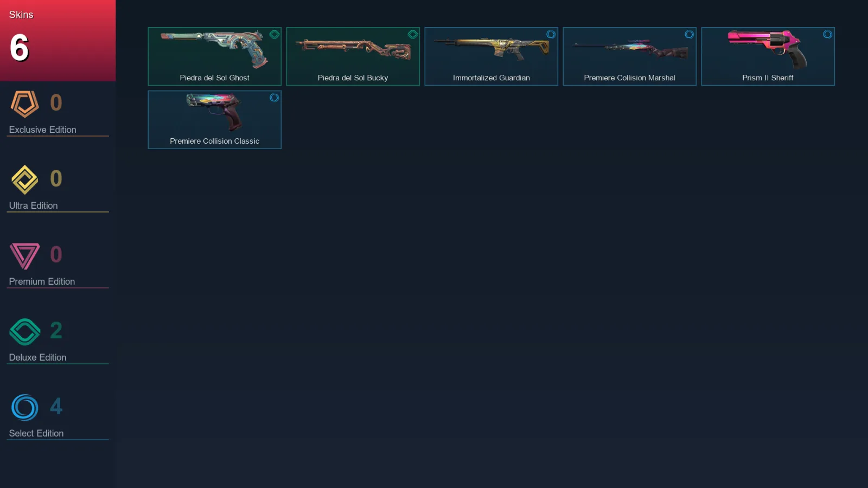Click the 'Piedra del Sol Bucky' name label
868x488 pixels.
[x=353, y=78]
